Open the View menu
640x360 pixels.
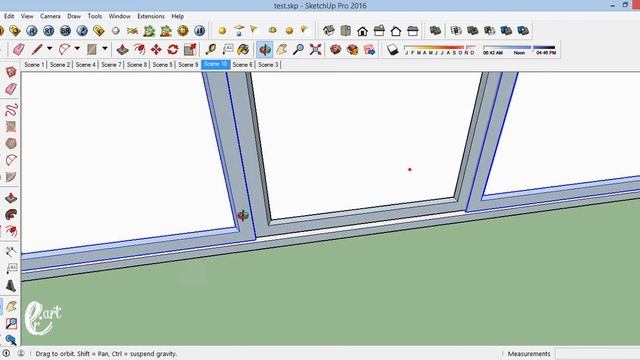(x=27, y=16)
